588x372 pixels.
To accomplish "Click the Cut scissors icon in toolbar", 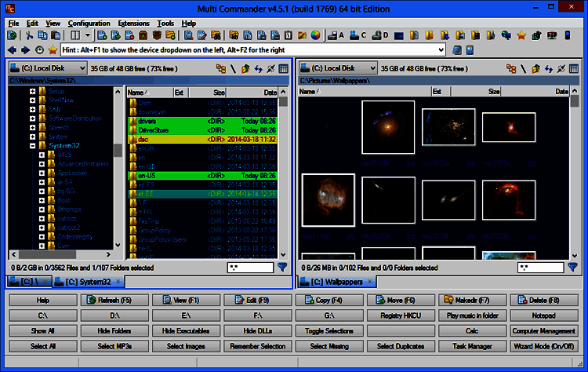I will pos(30,35).
